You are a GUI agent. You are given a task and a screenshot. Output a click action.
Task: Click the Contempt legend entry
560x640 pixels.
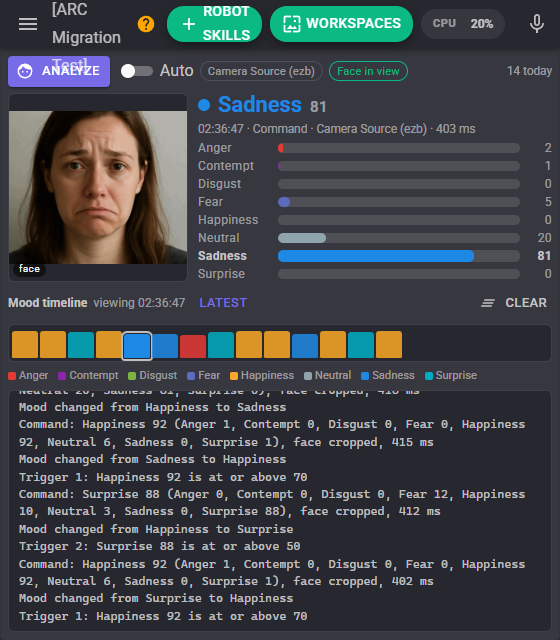pos(88,376)
